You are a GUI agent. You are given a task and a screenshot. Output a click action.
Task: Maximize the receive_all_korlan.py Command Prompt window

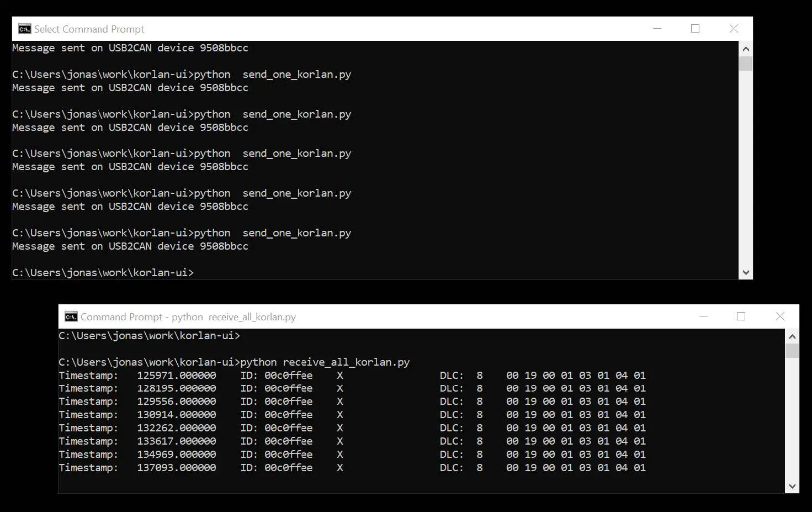tap(741, 316)
